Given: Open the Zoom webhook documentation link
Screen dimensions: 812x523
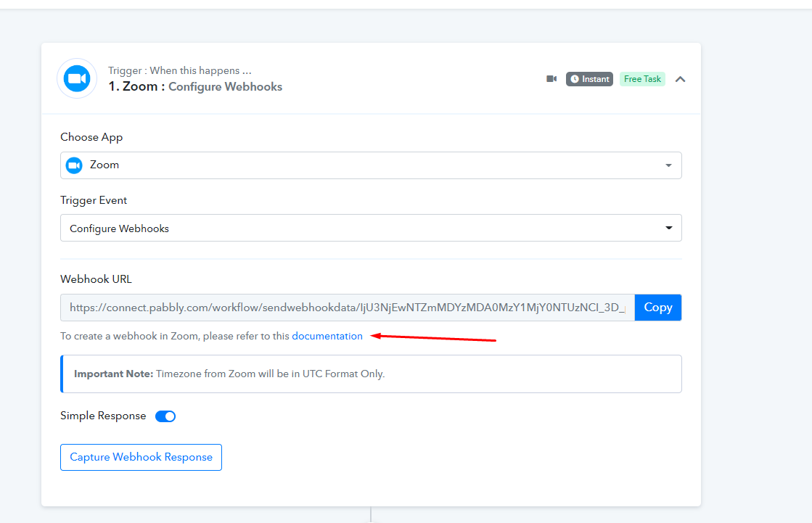Looking at the screenshot, I should tap(327, 336).
